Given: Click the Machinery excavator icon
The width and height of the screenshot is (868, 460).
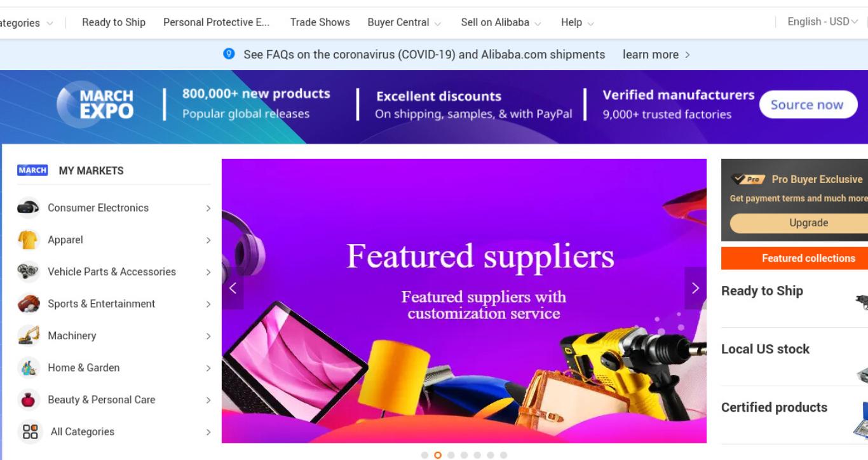Looking at the screenshot, I should [x=29, y=335].
